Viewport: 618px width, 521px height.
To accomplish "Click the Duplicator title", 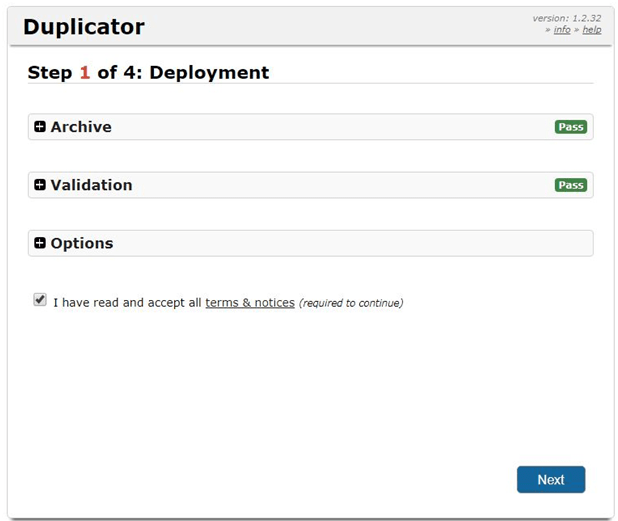I will pyautogui.click(x=84, y=27).
